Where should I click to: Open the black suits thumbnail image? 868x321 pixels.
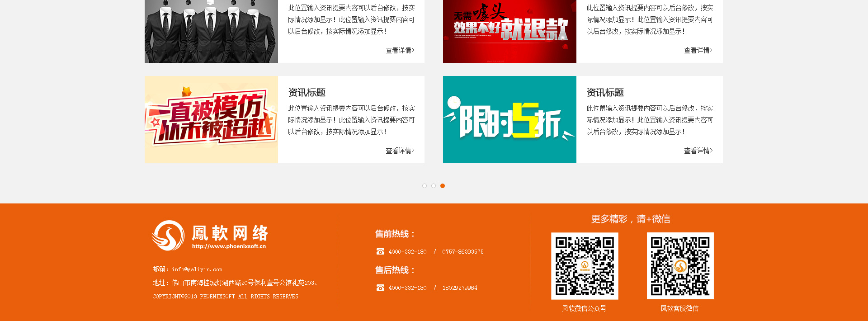pyautogui.click(x=211, y=31)
